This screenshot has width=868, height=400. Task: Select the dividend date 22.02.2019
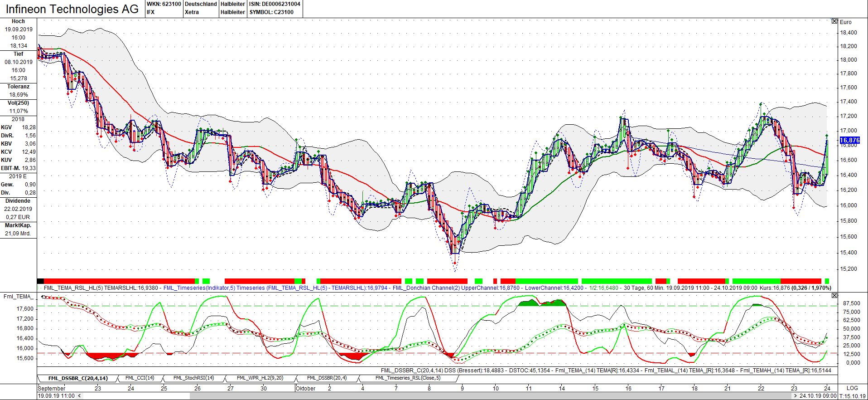(x=19, y=209)
